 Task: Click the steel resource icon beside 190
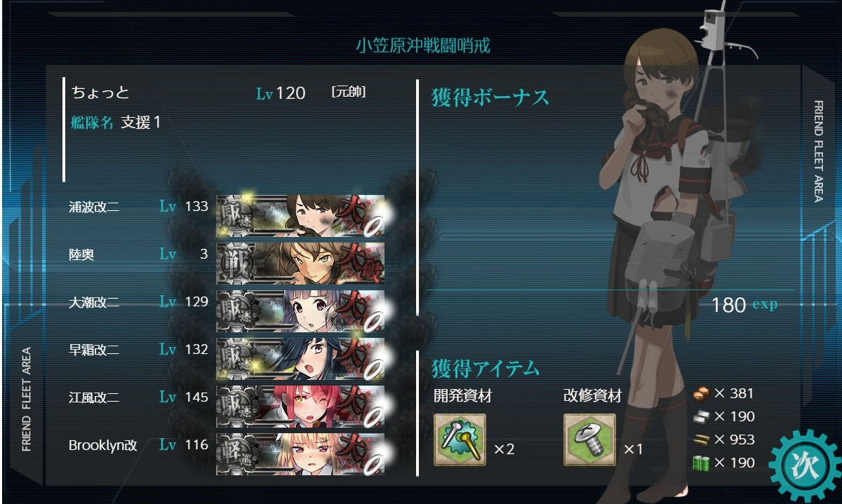click(x=701, y=416)
